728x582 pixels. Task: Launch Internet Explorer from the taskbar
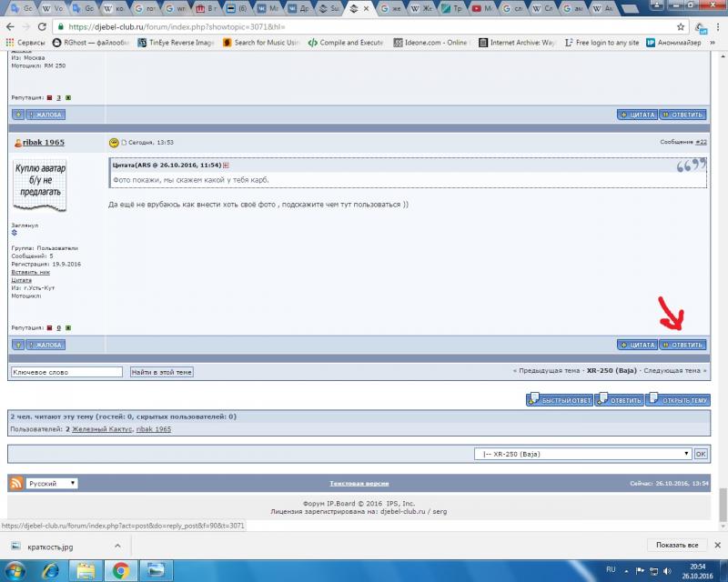tap(51, 570)
